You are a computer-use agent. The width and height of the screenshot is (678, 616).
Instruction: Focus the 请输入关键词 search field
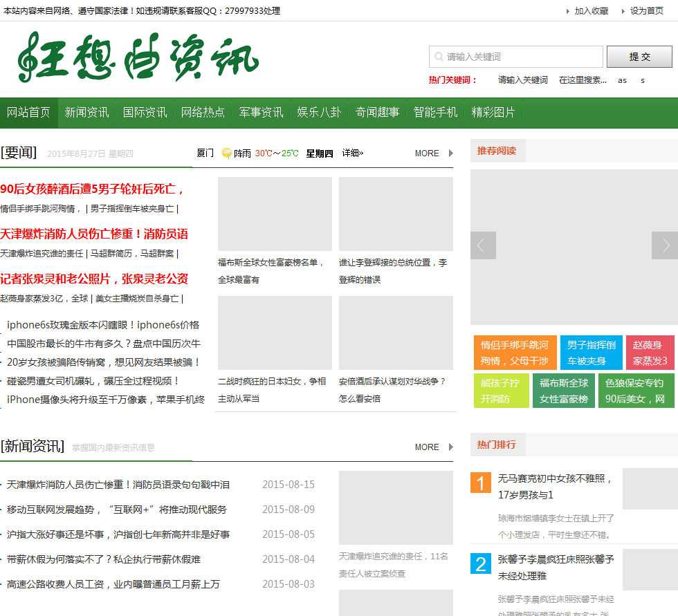coord(516,57)
